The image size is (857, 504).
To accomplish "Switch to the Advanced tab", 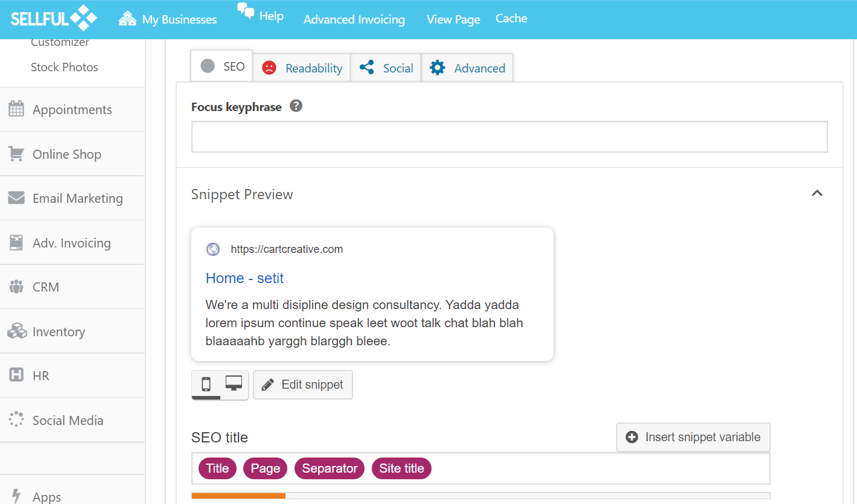I will coord(467,68).
